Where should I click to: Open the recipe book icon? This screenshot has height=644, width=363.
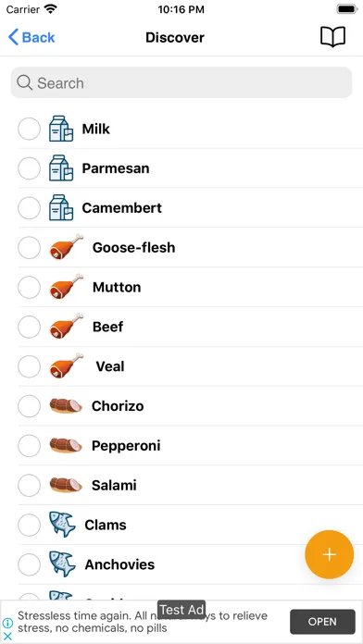pos(332,37)
